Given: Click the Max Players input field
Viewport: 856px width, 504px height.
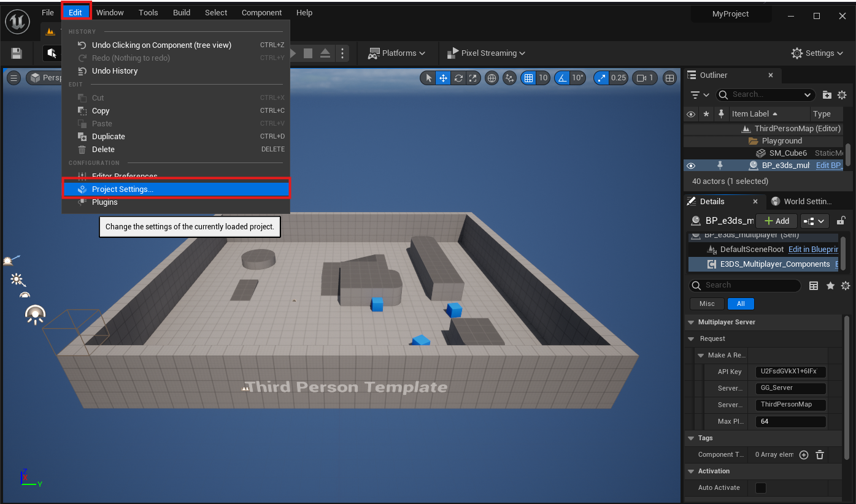Looking at the screenshot, I should click(x=790, y=421).
